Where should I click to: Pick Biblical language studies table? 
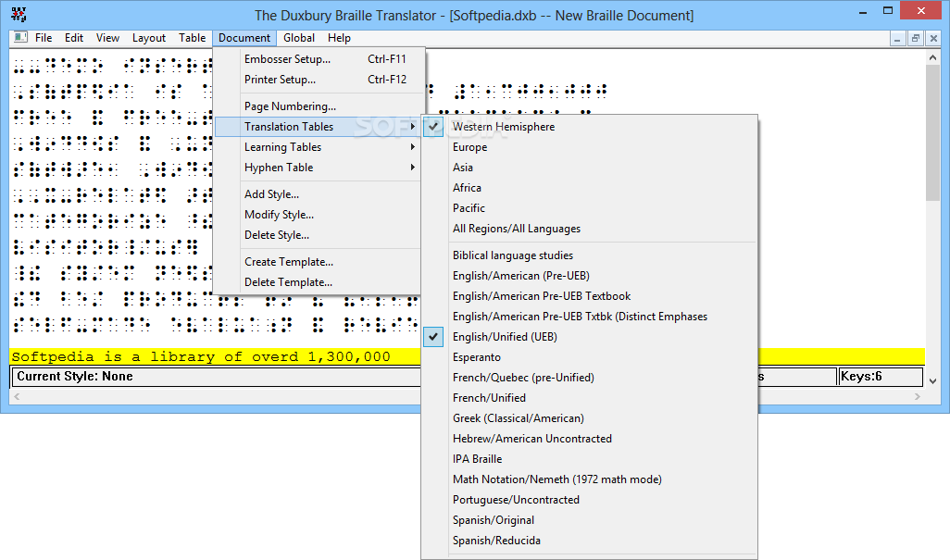coord(589,255)
